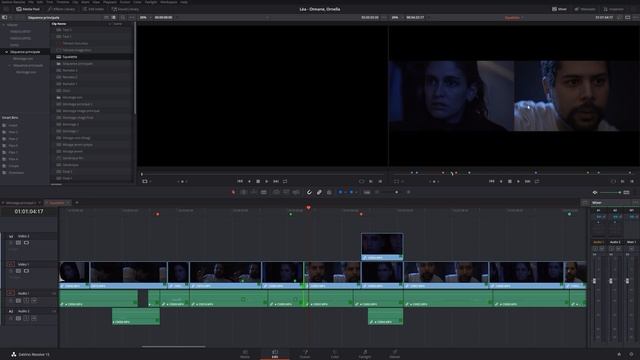640x360 pixels.
Task: Open the Color page
Action: (x=335, y=354)
